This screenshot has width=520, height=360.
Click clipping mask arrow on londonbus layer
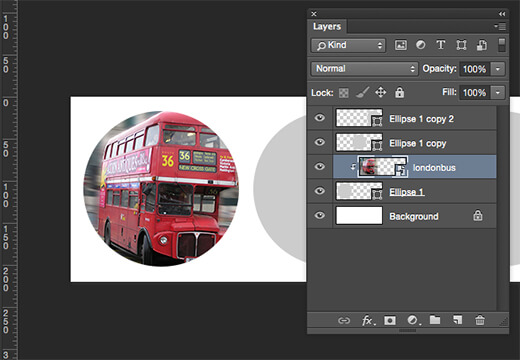click(353, 167)
